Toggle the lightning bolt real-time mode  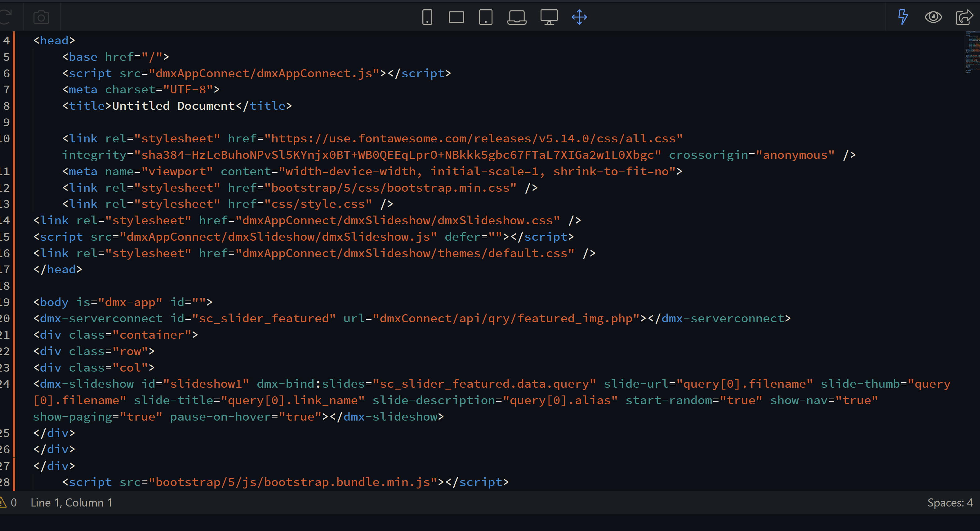tap(903, 17)
